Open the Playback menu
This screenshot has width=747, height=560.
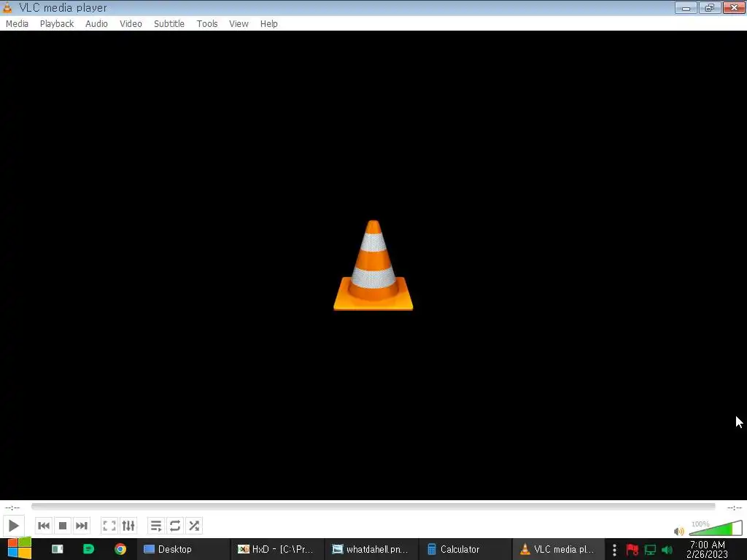click(x=57, y=24)
